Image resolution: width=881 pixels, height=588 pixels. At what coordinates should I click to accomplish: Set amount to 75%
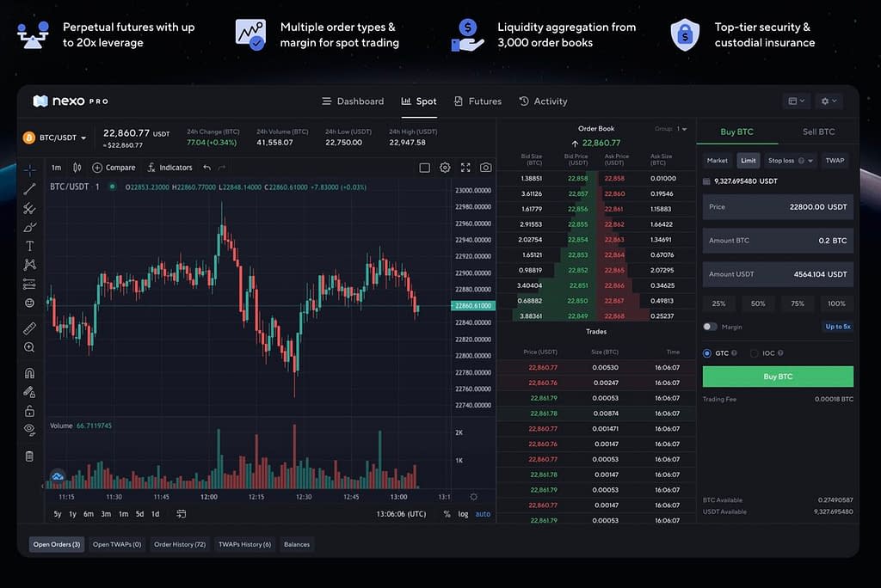tap(798, 303)
